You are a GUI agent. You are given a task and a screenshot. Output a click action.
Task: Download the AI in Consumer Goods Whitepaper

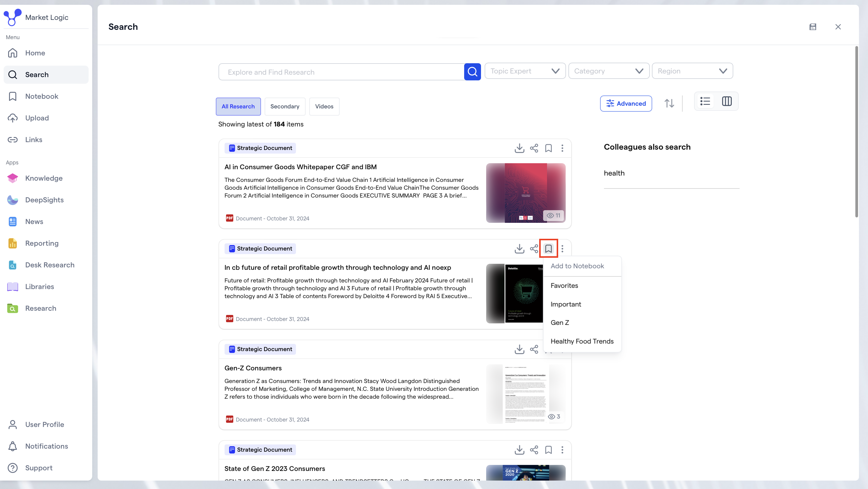[x=519, y=148]
